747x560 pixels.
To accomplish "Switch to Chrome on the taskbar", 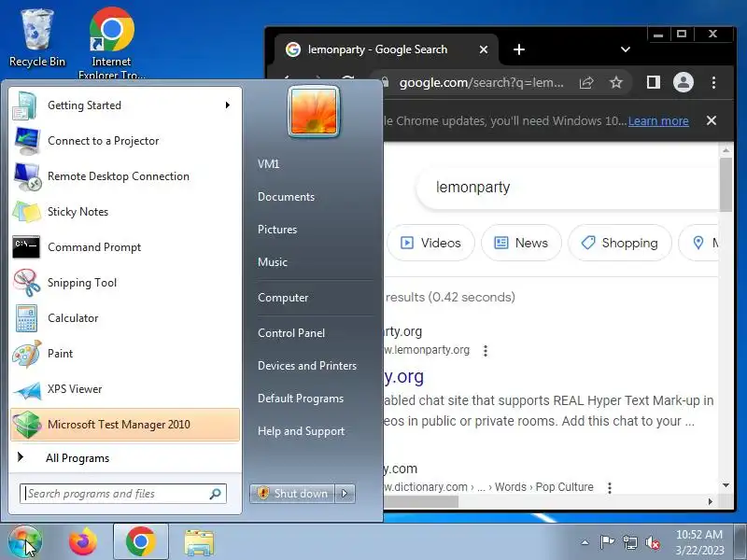I will 141,542.
